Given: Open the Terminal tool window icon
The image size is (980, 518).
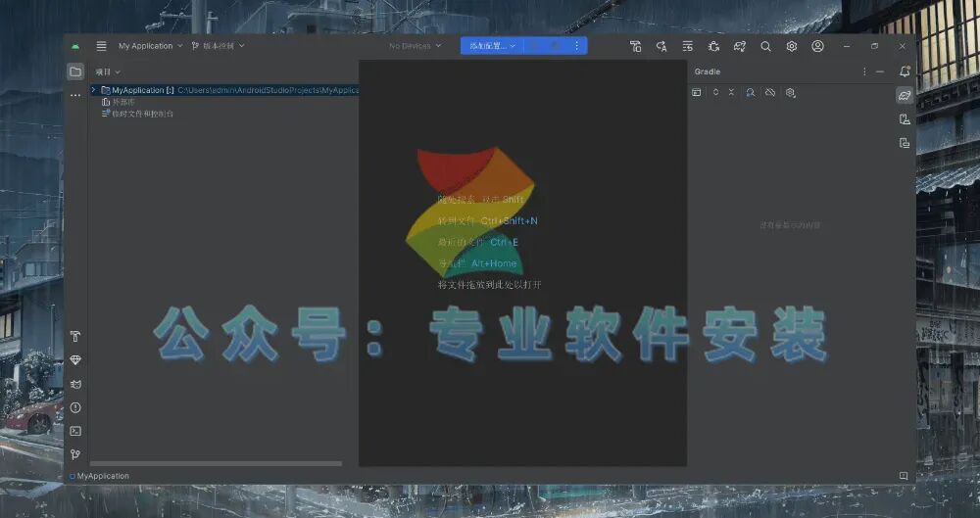Looking at the screenshot, I should click(x=75, y=431).
